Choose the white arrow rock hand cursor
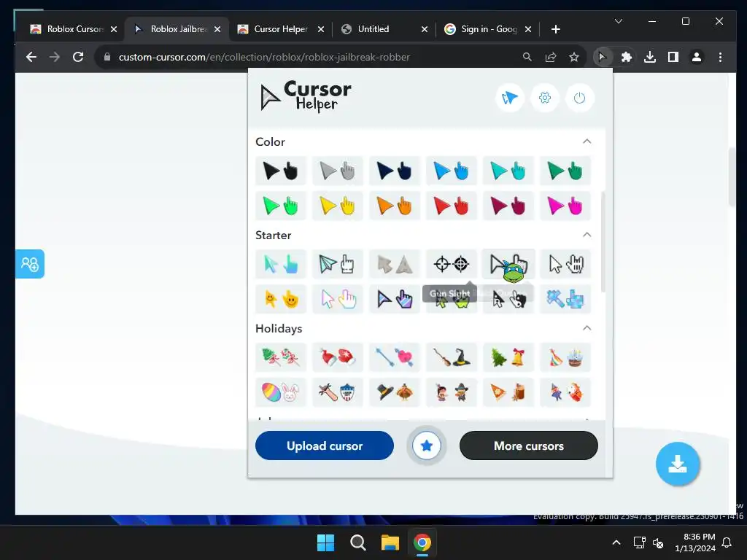 point(565,264)
